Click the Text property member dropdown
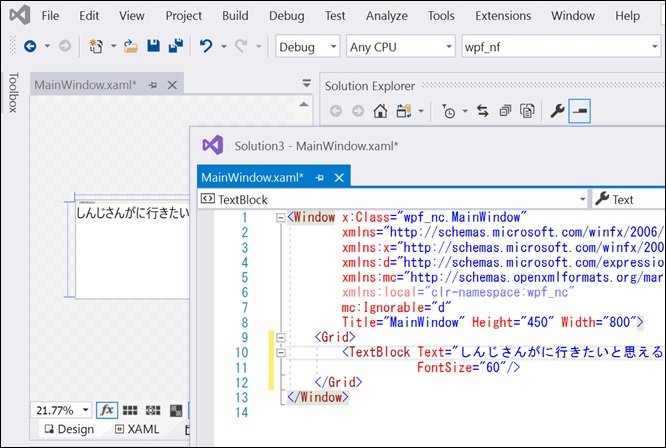 tap(629, 199)
